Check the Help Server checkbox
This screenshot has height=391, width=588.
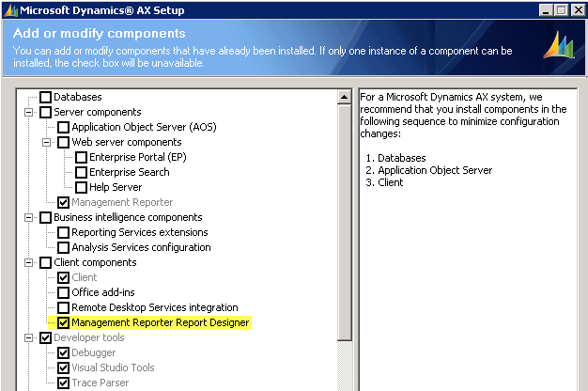82,187
